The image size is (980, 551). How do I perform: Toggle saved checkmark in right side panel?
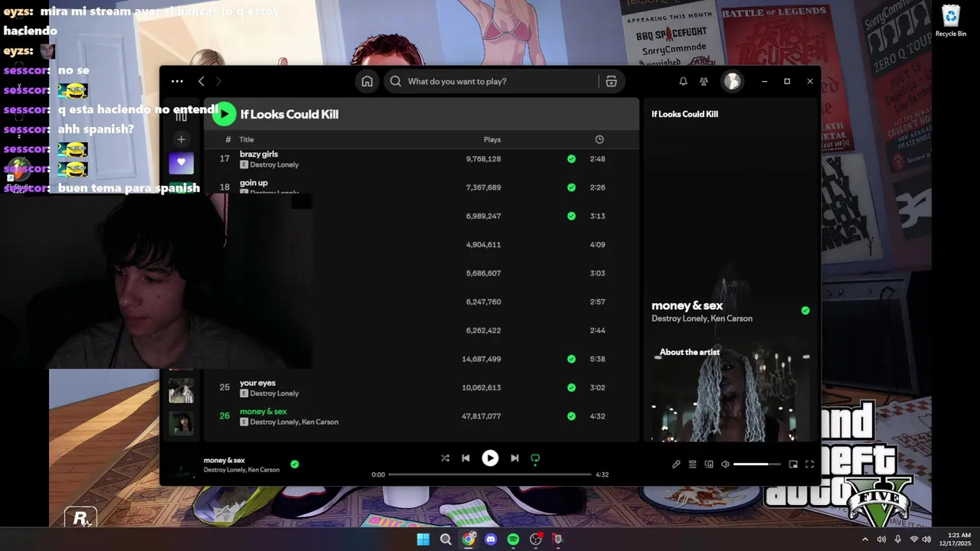pos(805,311)
